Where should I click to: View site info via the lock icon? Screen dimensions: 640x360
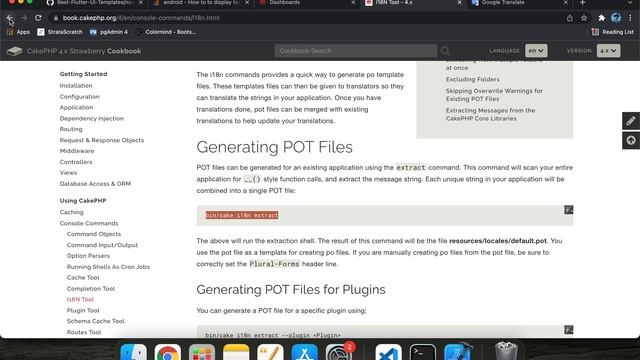click(56, 18)
